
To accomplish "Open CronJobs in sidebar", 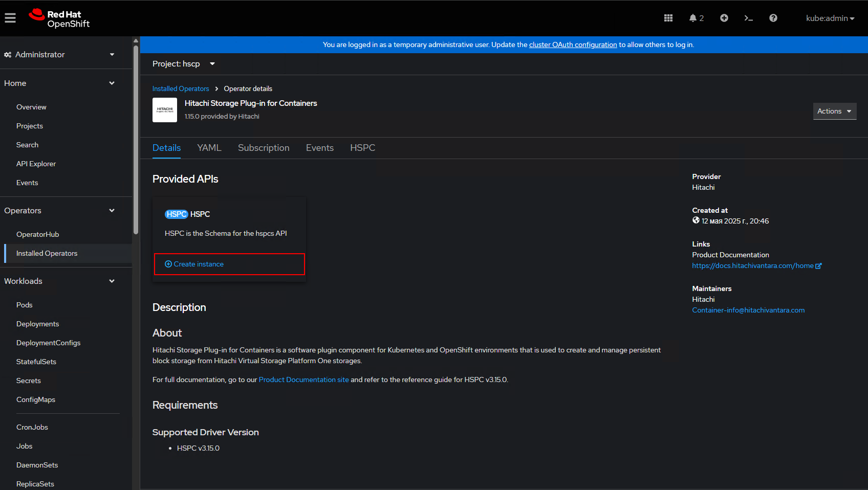I will pyautogui.click(x=32, y=427).
